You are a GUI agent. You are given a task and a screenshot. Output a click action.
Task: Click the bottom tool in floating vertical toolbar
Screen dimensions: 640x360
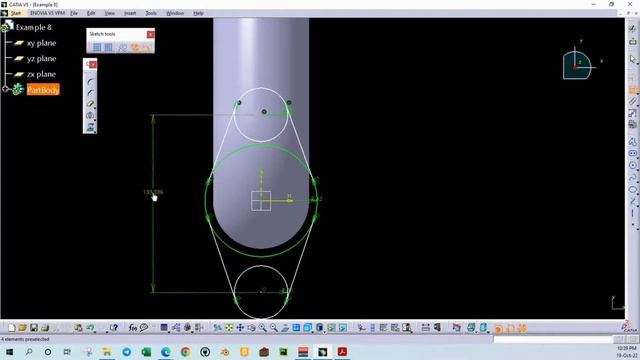(x=90, y=127)
